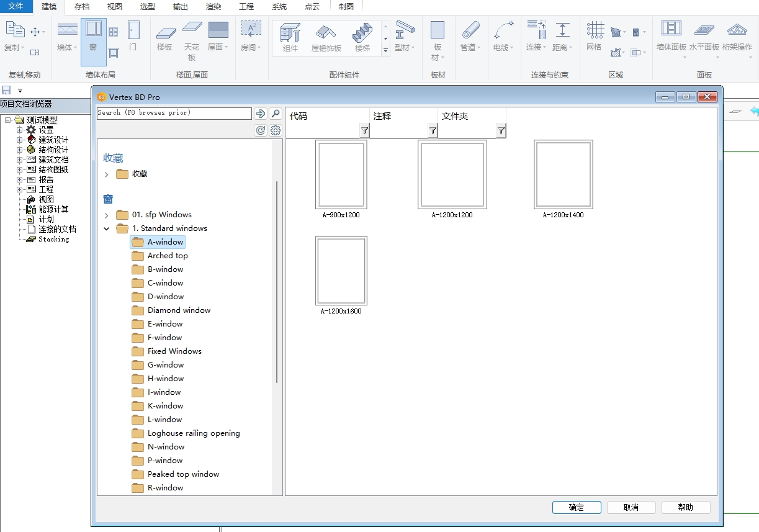Select the 天花板 ceiling tool
The width and height of the screenshot is (759, 532).
(192, 41)
